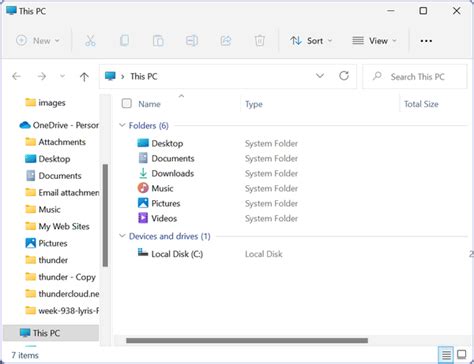Open thunder - Copy folder in sidebar
This screenshot has height=364, width=474.
pyautogui.click(x=67, y=277)
